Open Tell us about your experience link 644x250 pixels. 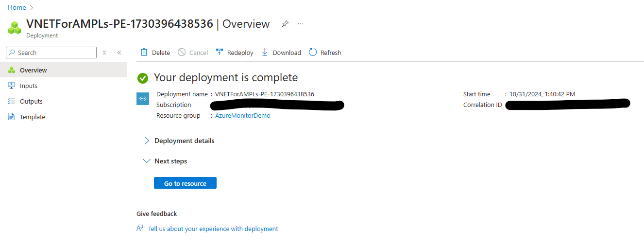(213, 229)
